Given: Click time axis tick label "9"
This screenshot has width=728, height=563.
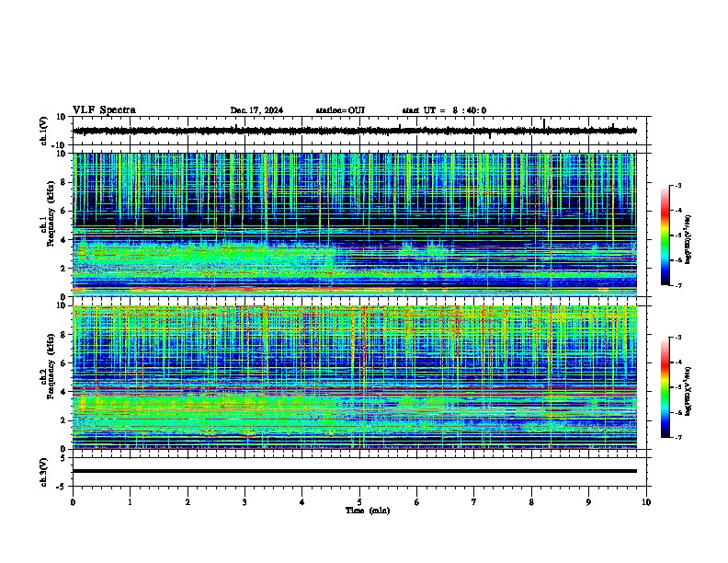Looking at the screenshot, I should (588, 502).
